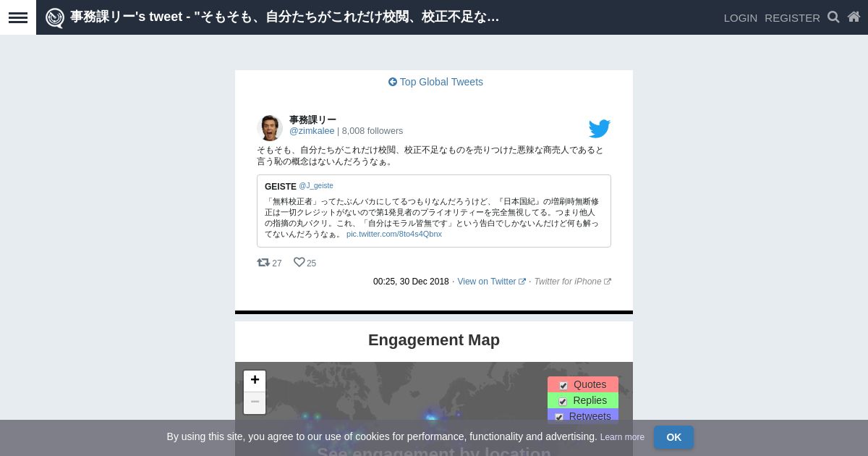Click the 事務課リー display name

312,119
